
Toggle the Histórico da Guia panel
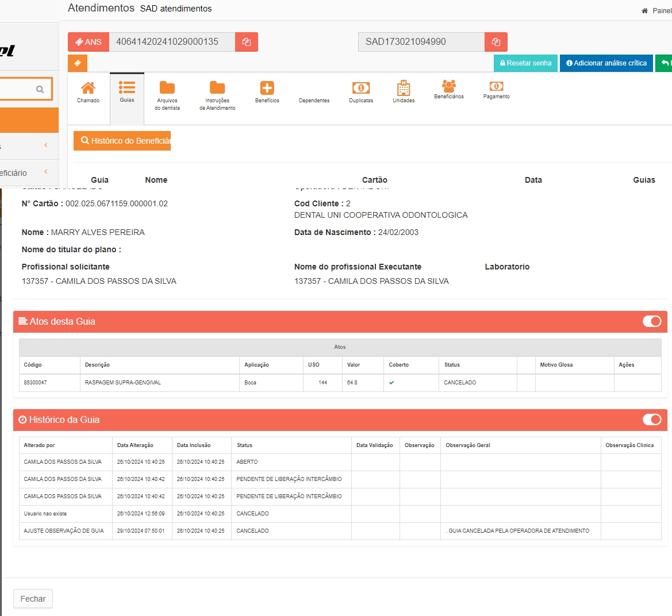coord(652,419)
